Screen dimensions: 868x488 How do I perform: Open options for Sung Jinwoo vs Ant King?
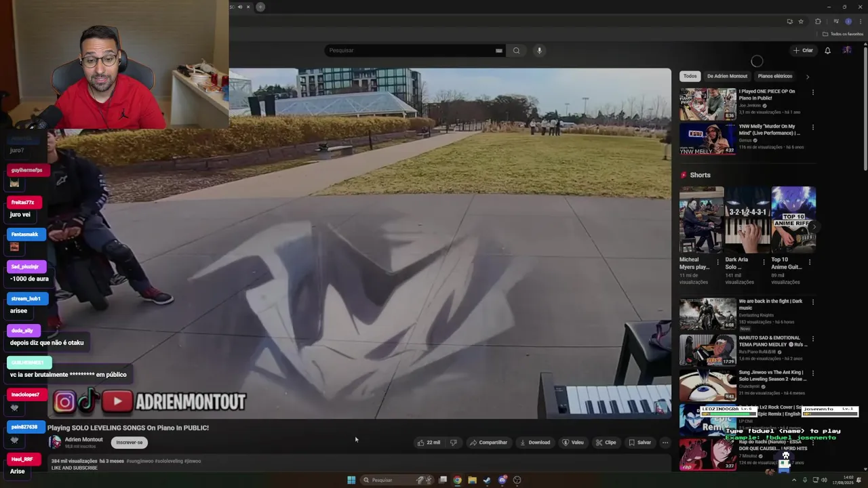pos(812,373)
